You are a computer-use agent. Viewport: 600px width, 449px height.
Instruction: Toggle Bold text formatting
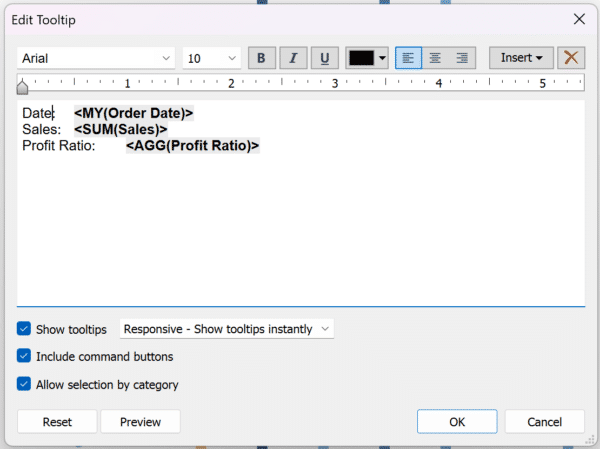coord(261,58)
